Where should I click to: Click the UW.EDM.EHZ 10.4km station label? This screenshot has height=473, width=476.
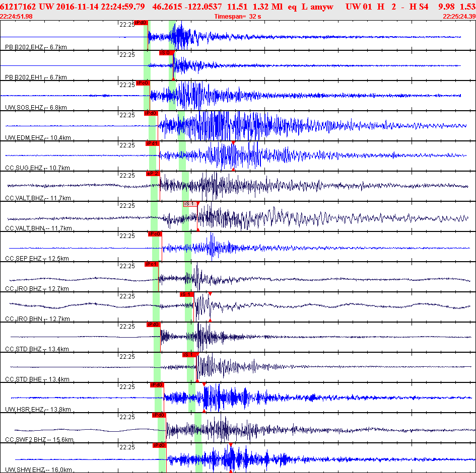[38, 138]
